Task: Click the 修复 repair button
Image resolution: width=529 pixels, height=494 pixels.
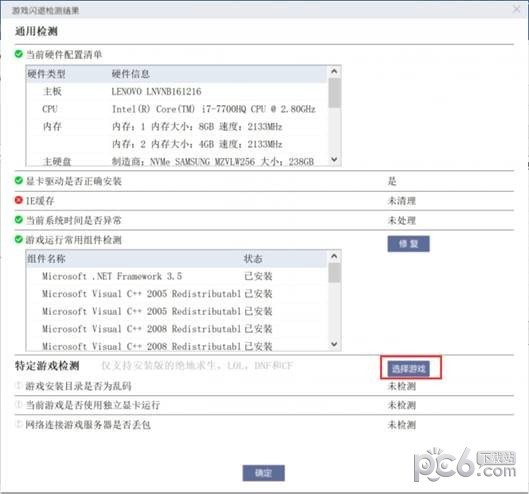Action: (408, 244)
